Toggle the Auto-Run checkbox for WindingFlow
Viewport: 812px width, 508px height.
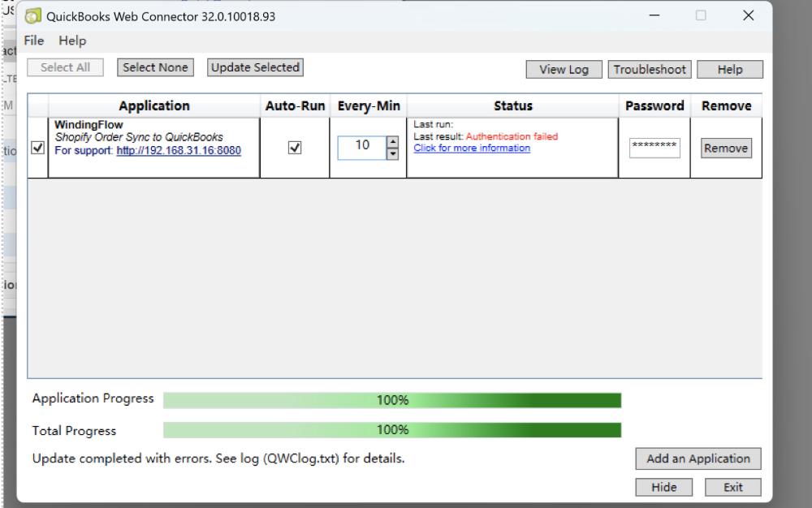[295, 148]
